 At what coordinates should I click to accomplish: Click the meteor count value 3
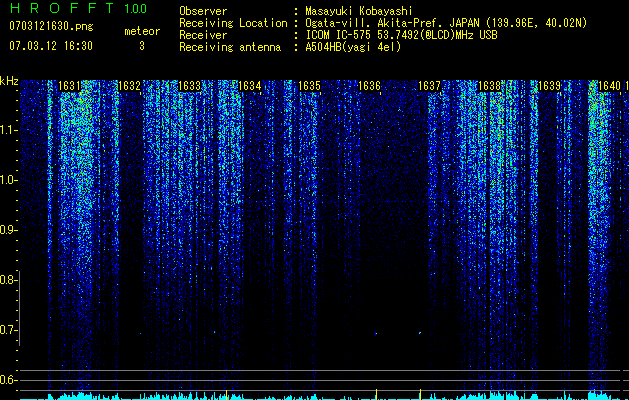(x=142, y=46)
